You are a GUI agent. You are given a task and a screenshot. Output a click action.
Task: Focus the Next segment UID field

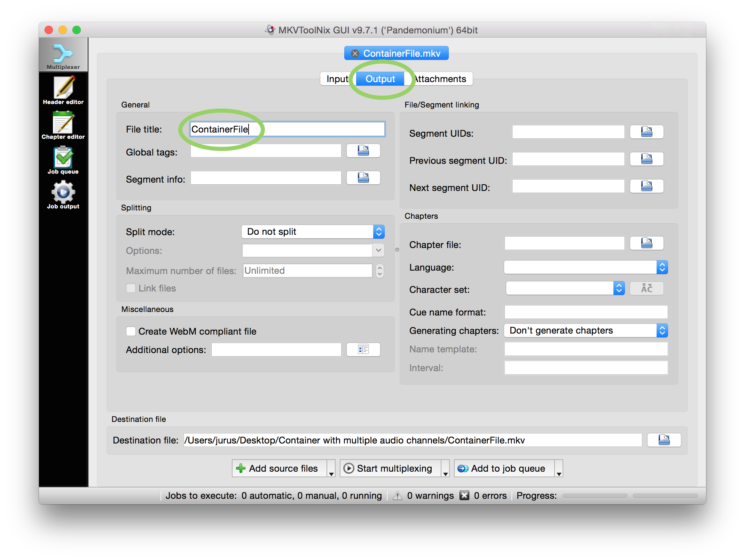pyautogui.click(x=568, y=186)
